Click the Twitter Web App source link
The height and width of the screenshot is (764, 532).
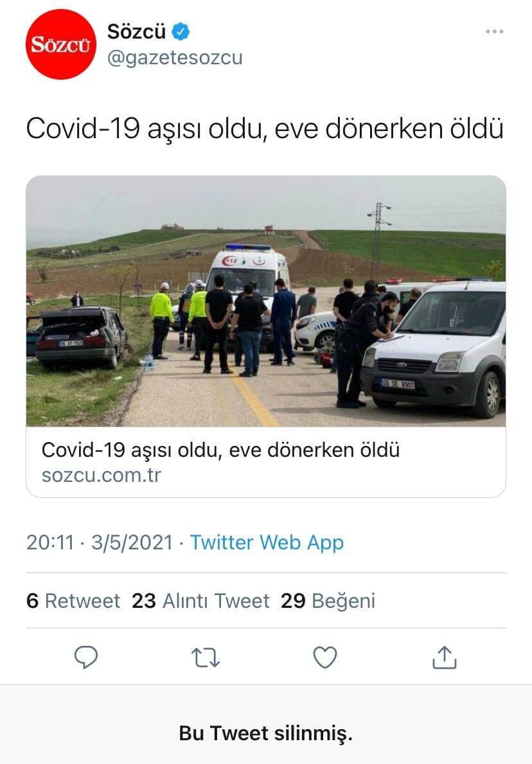(267, 542)
